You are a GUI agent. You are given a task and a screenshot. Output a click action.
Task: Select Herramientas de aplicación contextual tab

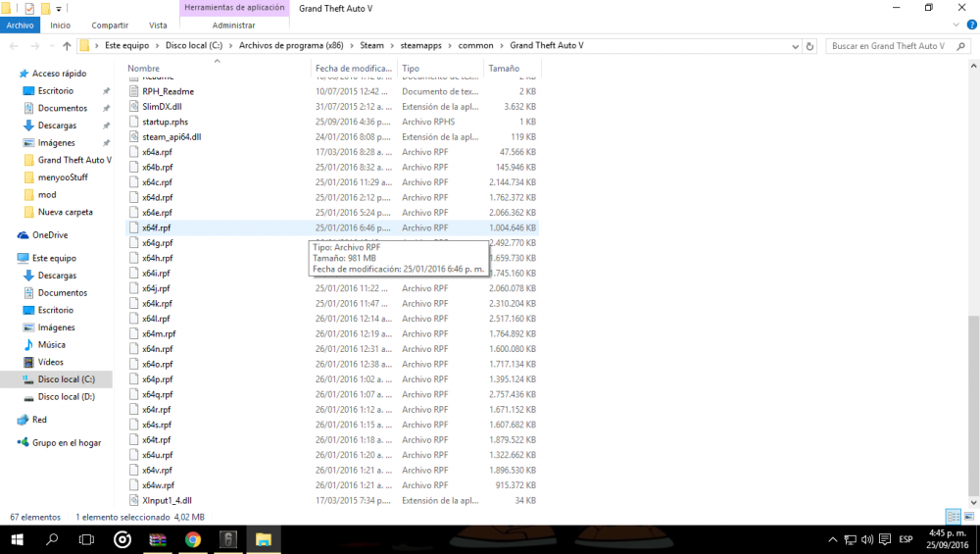(234, 8)
